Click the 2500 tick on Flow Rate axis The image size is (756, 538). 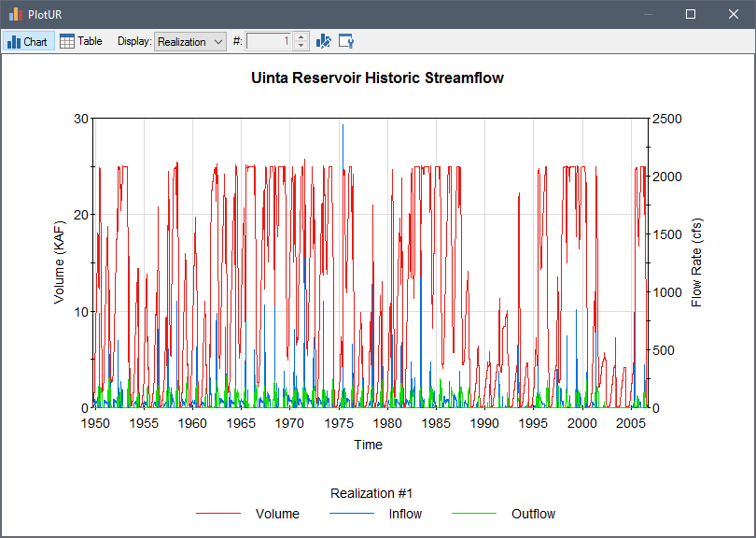coord(667,119)
